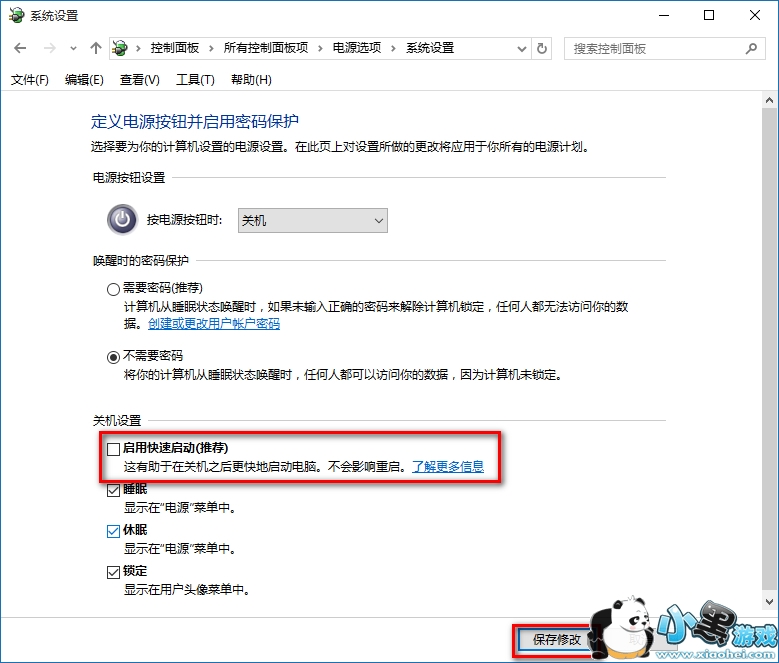
Task: Click the round power button icon
Action: (x=122, y=220)
